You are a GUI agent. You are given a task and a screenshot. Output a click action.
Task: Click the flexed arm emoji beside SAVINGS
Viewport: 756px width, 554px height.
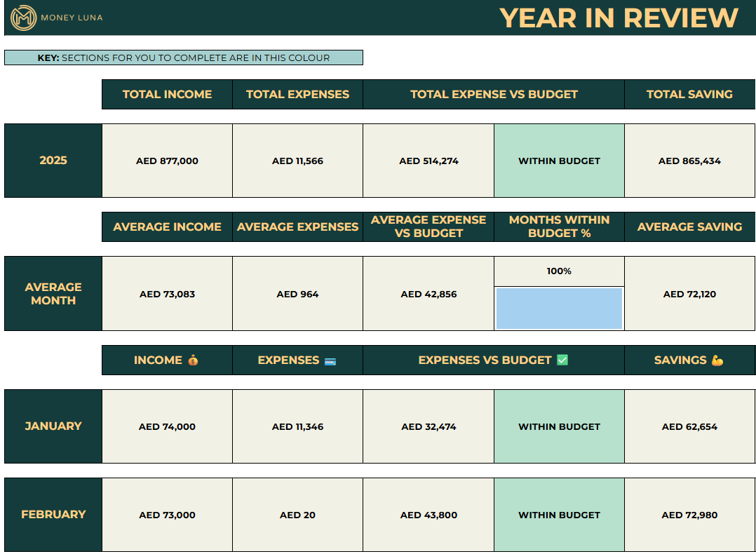[x=717, y=360]
